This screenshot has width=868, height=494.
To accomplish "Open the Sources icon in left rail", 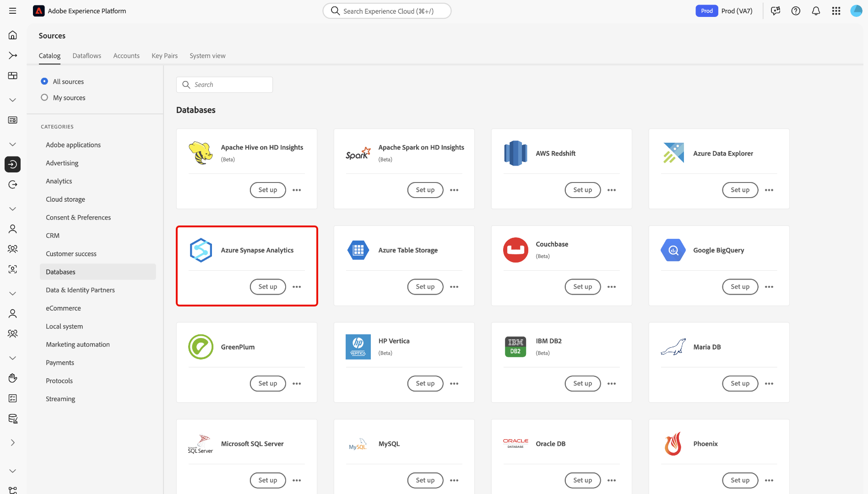I will click(x=13, y=164).
